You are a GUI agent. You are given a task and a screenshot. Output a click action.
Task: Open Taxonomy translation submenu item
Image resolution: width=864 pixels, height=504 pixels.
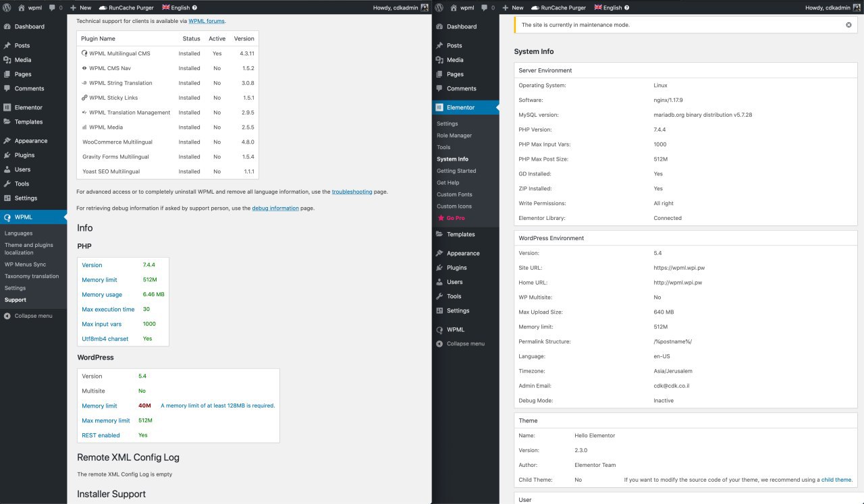click(x=33, y=276)
